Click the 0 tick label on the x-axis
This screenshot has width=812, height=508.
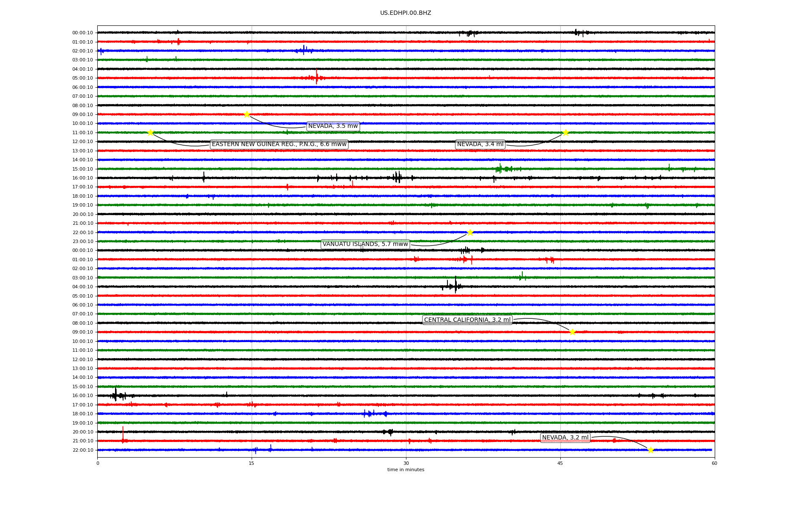click(98, 463)
